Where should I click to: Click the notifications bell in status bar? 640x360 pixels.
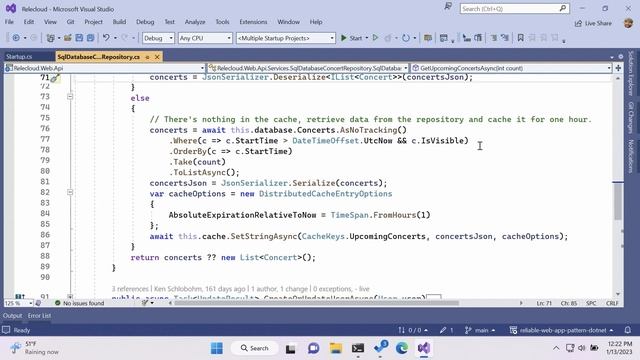[x=628, y=330]
